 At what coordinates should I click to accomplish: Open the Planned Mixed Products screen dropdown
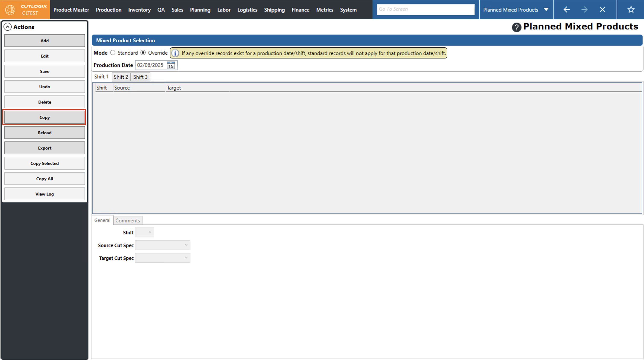[546, 10]
